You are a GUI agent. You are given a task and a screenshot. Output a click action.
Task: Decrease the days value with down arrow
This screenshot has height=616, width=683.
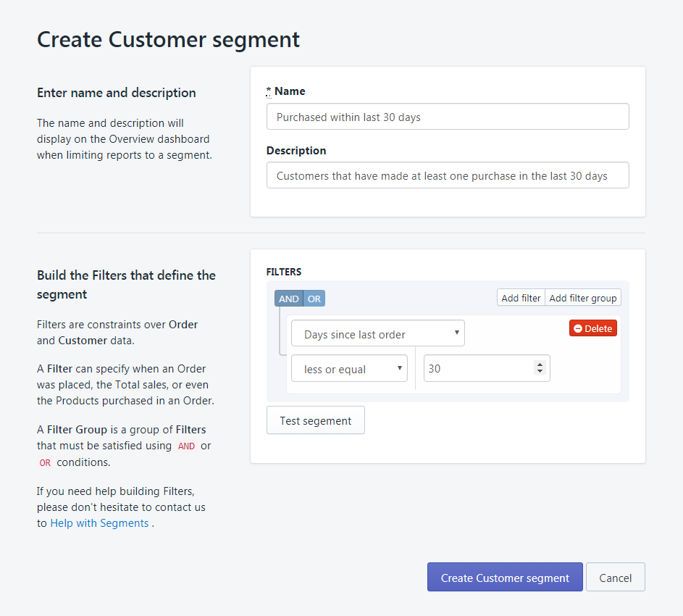(540, 371)
